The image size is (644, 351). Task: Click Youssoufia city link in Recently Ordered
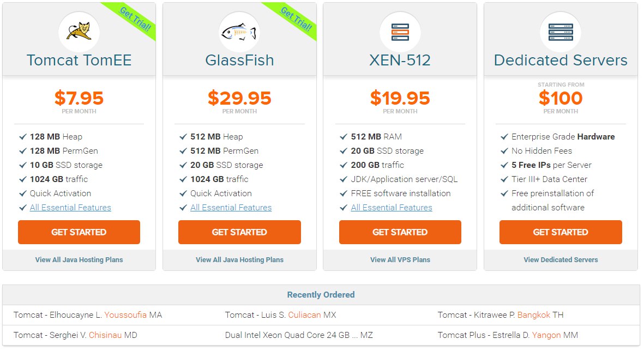pyautogui.click(x=125, y=315)
